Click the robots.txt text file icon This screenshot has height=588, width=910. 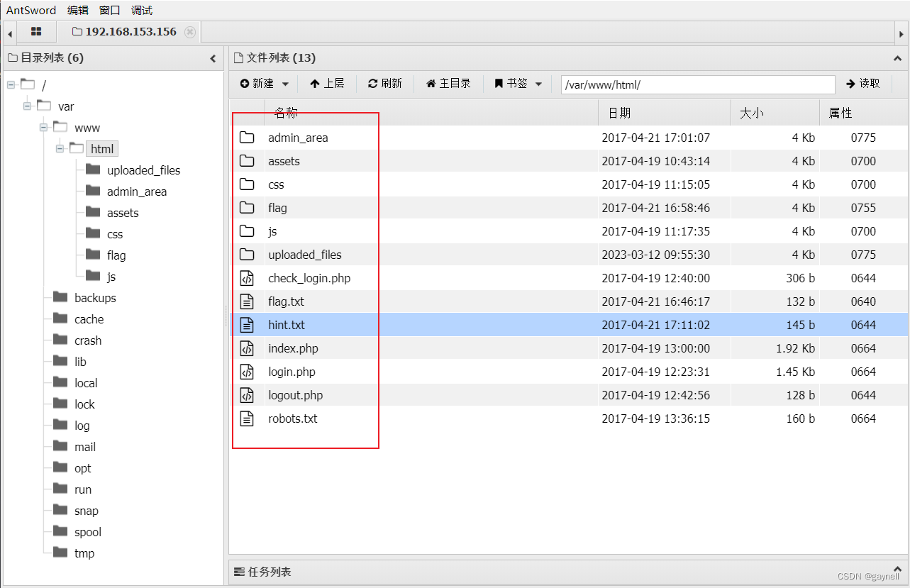point(247,418)
